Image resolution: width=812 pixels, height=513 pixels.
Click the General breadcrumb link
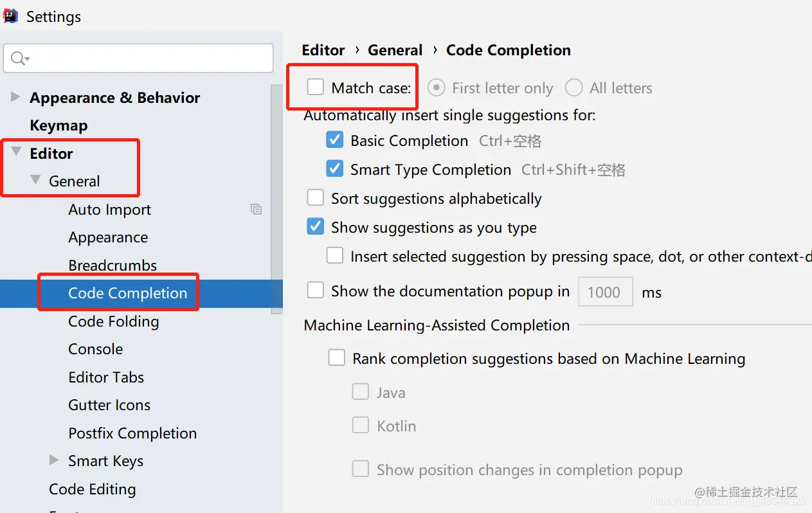395,50
